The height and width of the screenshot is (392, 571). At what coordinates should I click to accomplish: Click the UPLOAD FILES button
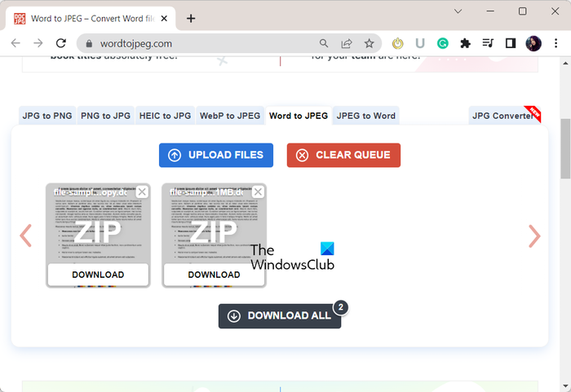[x=216, y=155]
